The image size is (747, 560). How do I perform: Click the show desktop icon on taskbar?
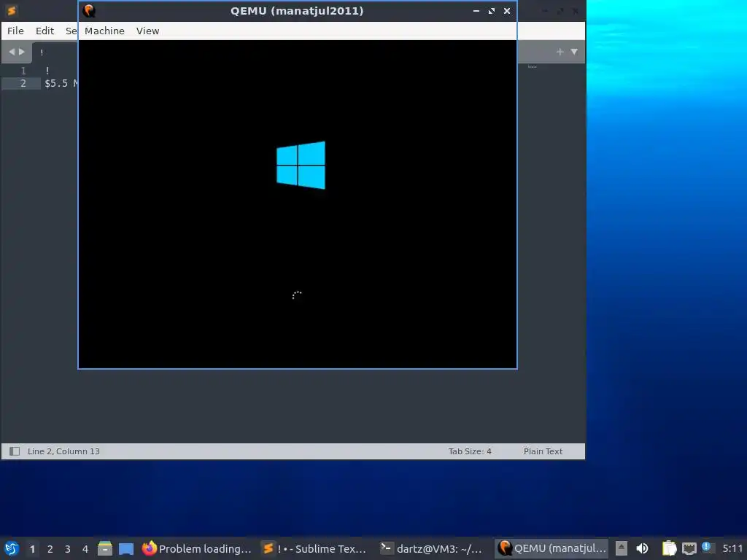pos(126,549)
